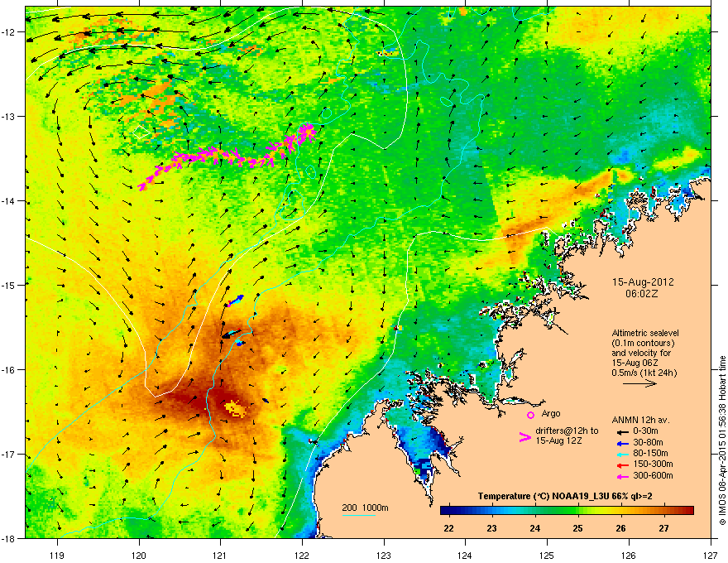Image resolution: width=728 pixels, height=563 pixels.
Task: Click the cyan 200 1000m depth contour legend line
Action: [358, 515]
